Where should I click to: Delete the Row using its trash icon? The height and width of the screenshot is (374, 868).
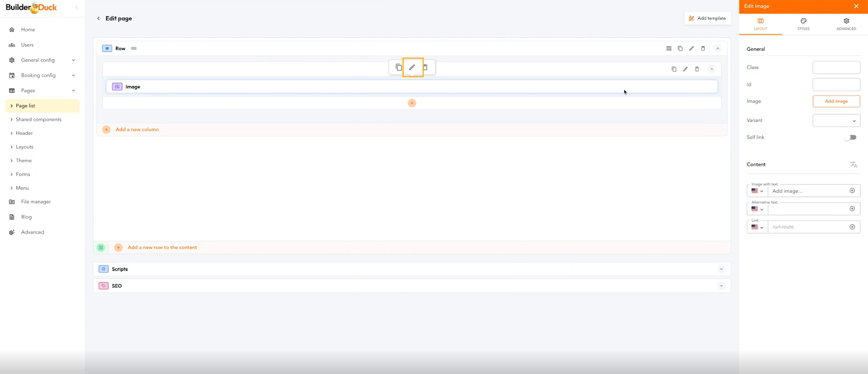click(703, 48)
